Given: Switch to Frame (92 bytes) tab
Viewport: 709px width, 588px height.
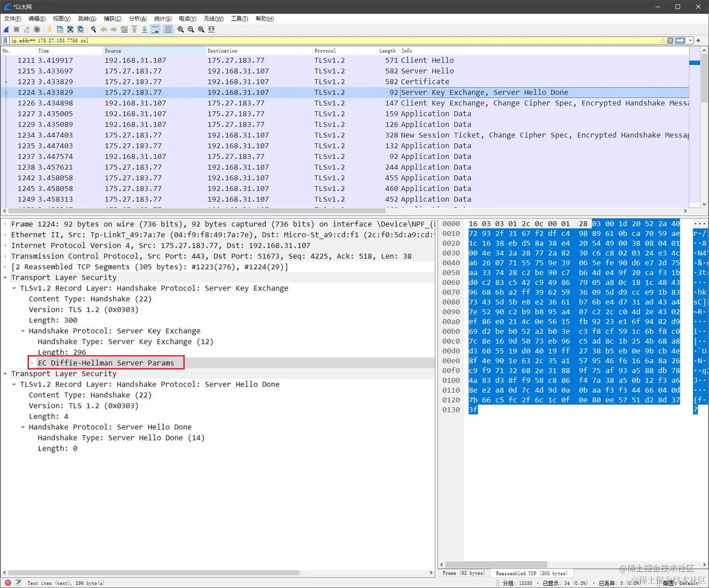Looking at the screenshot, I should tap(463, 573).
